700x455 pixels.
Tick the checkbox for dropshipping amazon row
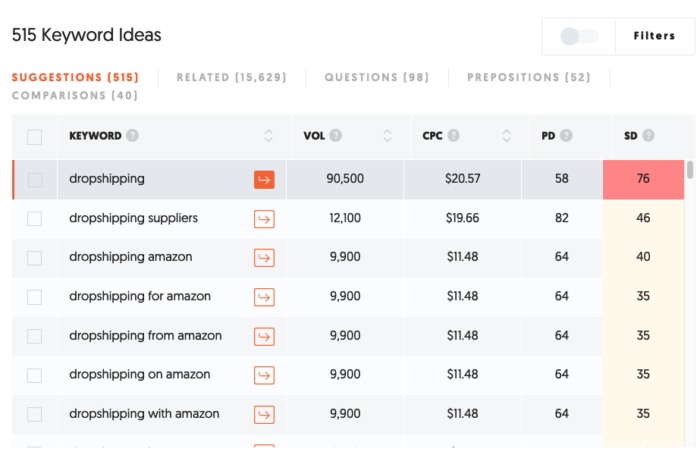[34, 258]
